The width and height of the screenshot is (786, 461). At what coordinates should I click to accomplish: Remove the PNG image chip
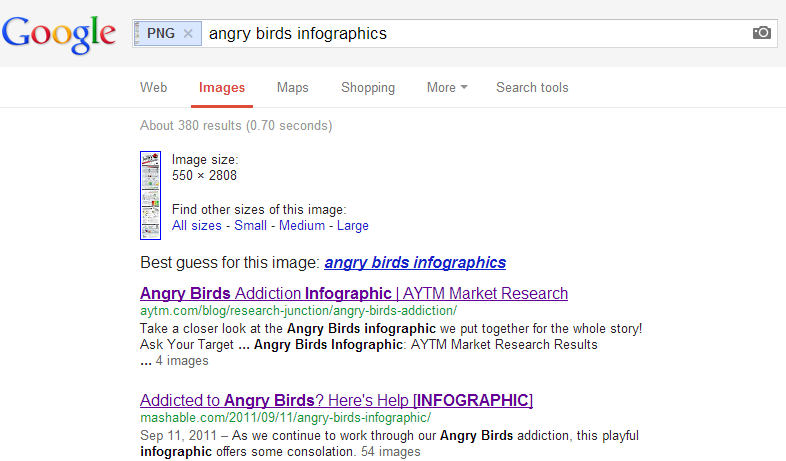tap(188, 34)
